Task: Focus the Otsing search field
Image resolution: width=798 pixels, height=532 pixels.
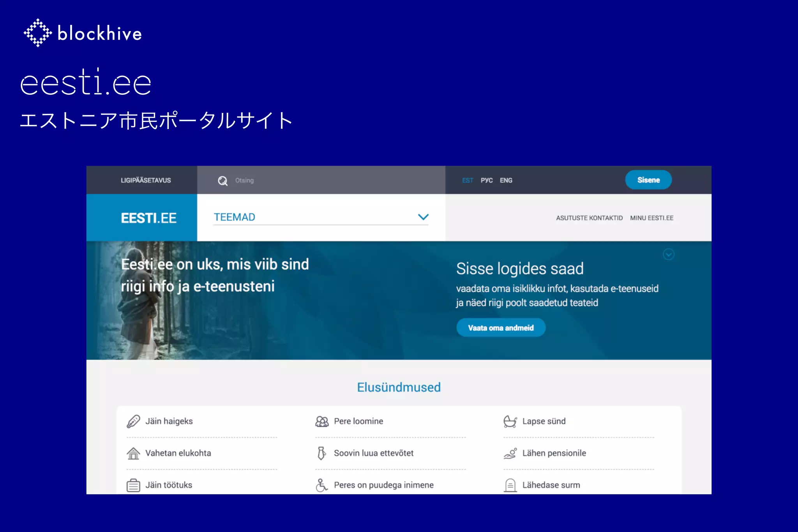Action: pyautogui.click(x=321, y=180)
